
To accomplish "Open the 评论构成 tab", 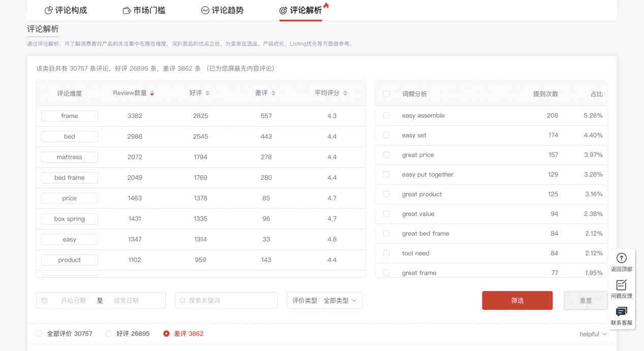I will (66, 10).
